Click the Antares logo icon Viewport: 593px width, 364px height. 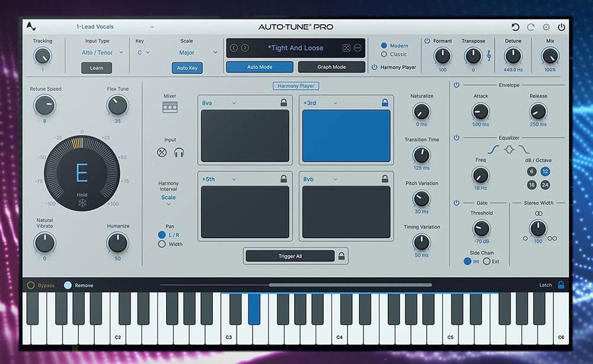[31, 27]
